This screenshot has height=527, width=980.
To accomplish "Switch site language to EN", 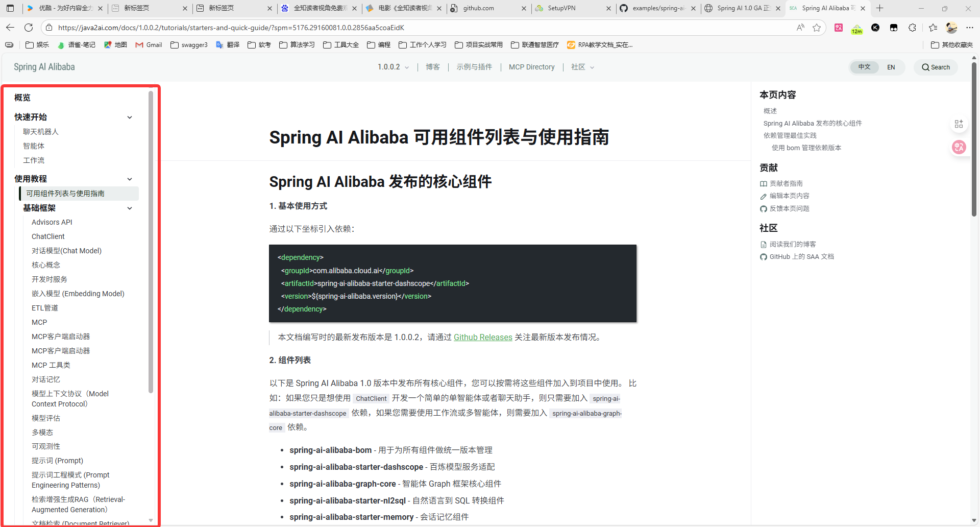I will click(891, 67).
